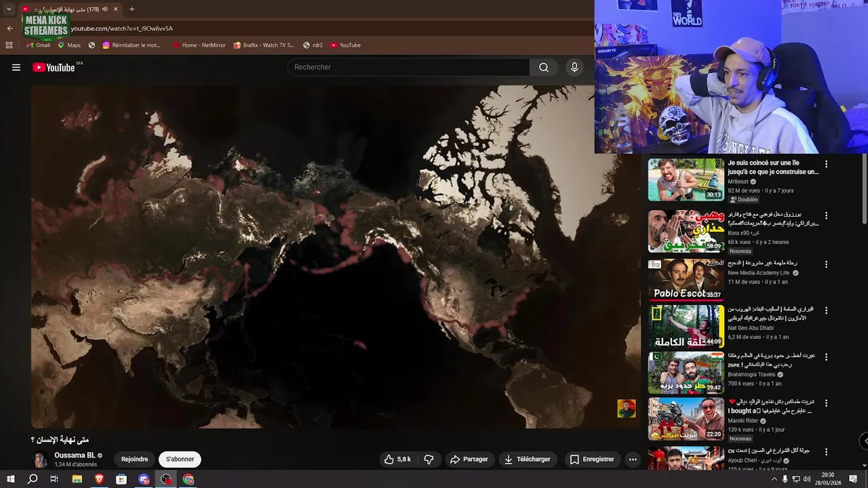Open options menu for Kora x90 video
The image size is (868, 488).
point(826,216)
